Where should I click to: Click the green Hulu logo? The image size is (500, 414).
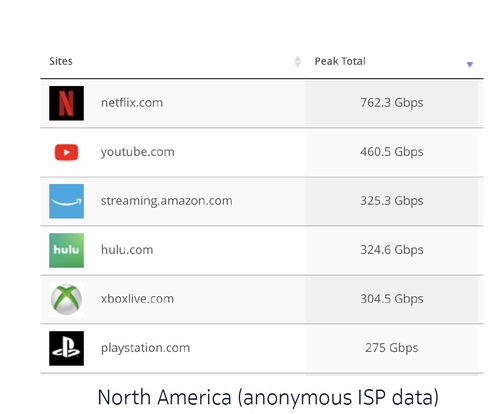point(66,250)
